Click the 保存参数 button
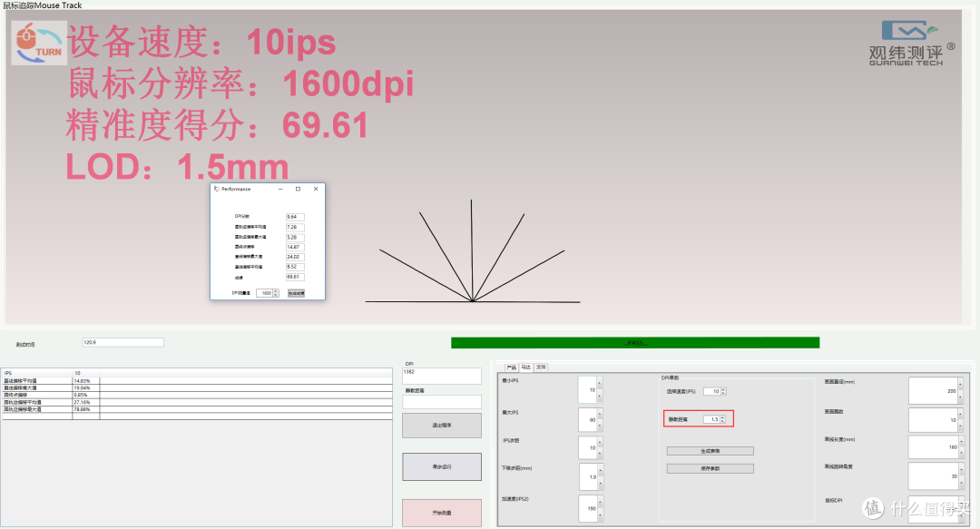 pyautogui.click(x=710, y=468)
